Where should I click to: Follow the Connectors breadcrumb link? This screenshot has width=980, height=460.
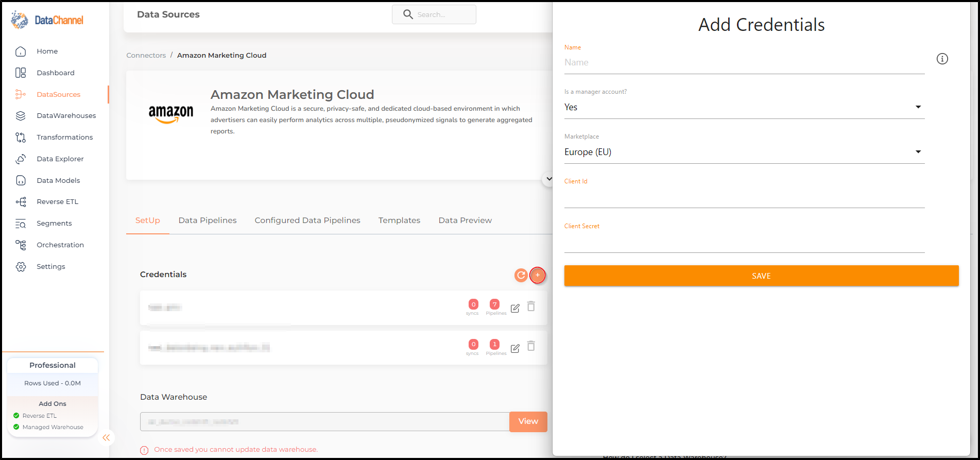click(146, 56)
